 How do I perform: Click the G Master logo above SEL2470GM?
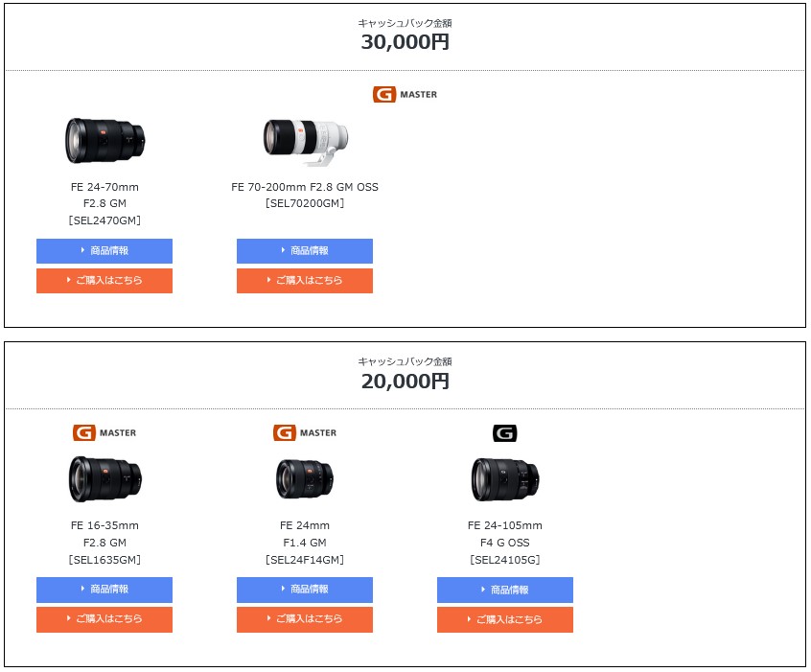(x=405, y=94)
